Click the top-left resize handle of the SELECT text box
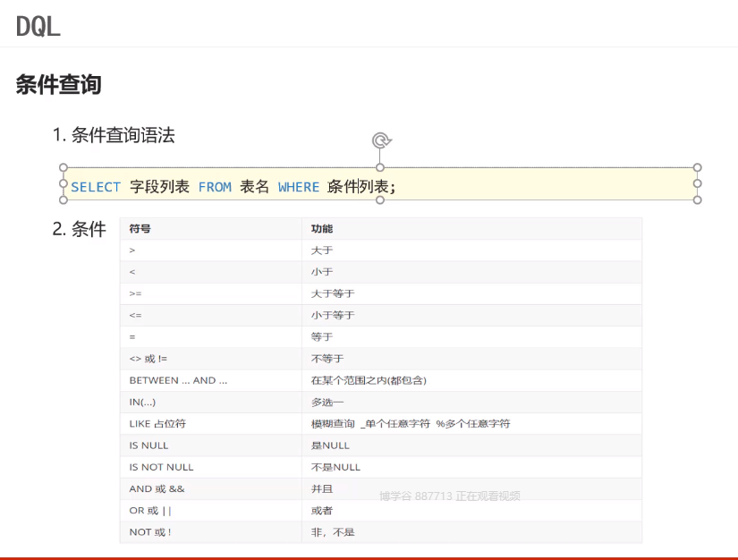The height and width of the screenshot is (560, 738). 64,167
